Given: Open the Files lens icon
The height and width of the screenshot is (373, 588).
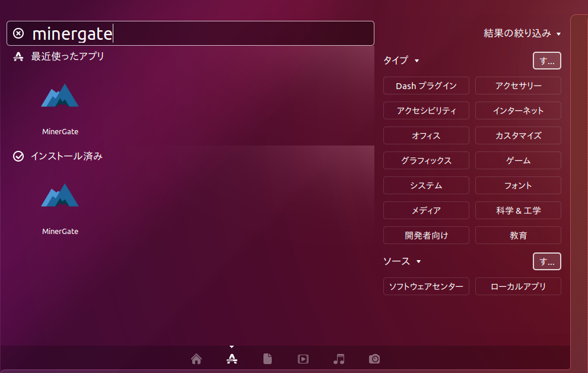Looking at the screenshot, I should pos(268,359).
